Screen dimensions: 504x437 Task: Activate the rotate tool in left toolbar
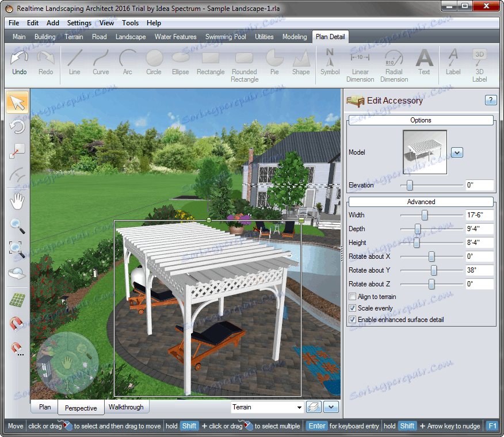[x=17, y=126]
